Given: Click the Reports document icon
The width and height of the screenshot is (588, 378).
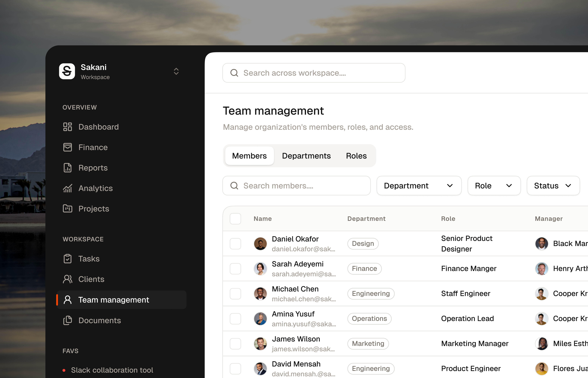Looking at the screenshot, I should 68,168.
